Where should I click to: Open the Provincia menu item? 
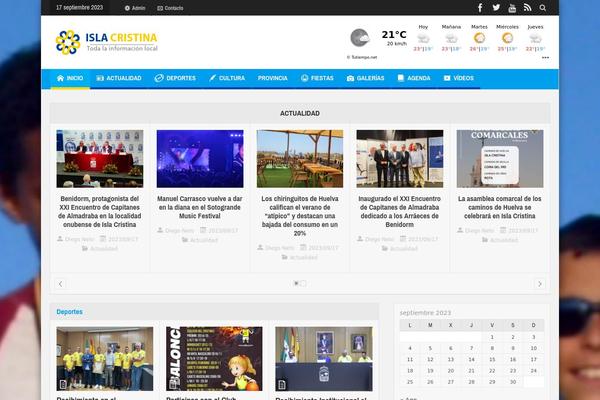[x=272, y=78]
